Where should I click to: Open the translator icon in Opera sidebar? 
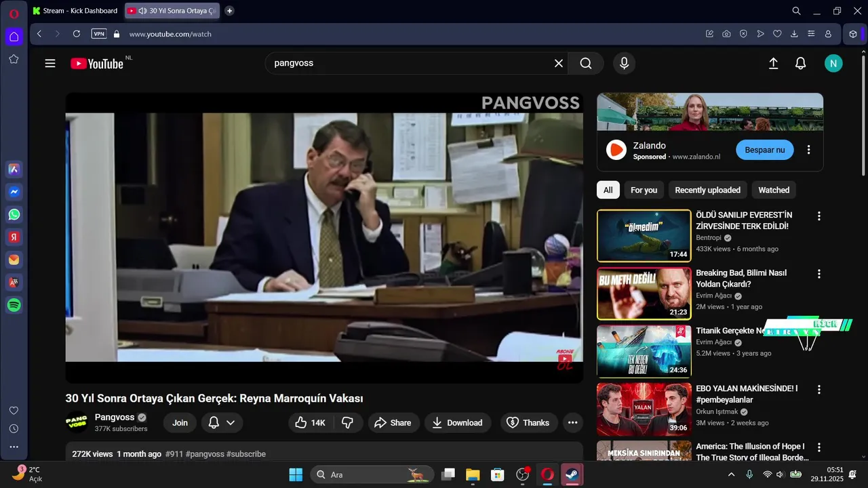tap(14, 283)
